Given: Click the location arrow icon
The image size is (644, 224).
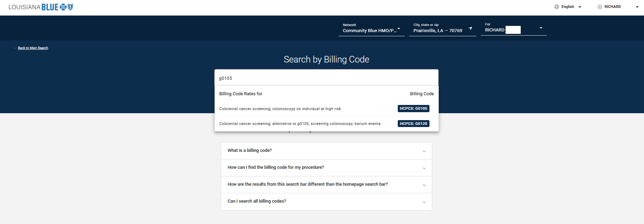Looking at the screenshot, I should pyautogui.click(x=470, y=28).
